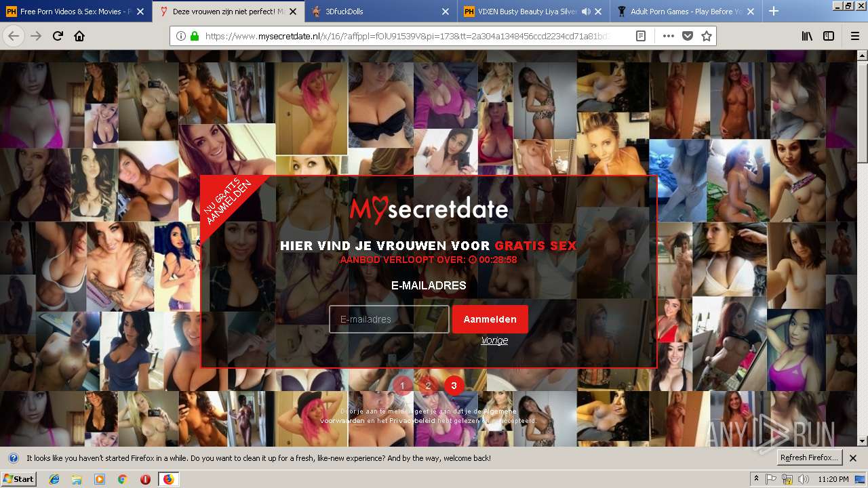Image resolution: width=868 pixels, height=488 pixels.
Task: Show the Firefox sidebars
Action: (x=829, y=36)
